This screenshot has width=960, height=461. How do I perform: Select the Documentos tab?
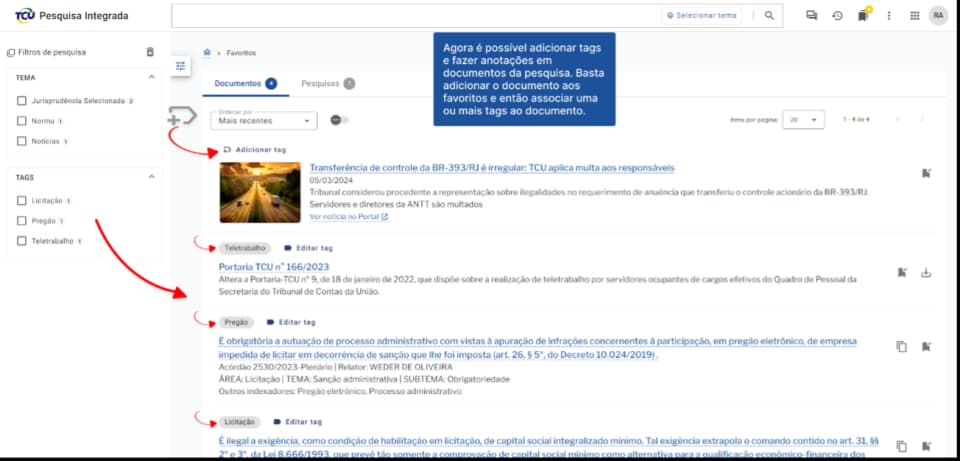tap(238, 84)
